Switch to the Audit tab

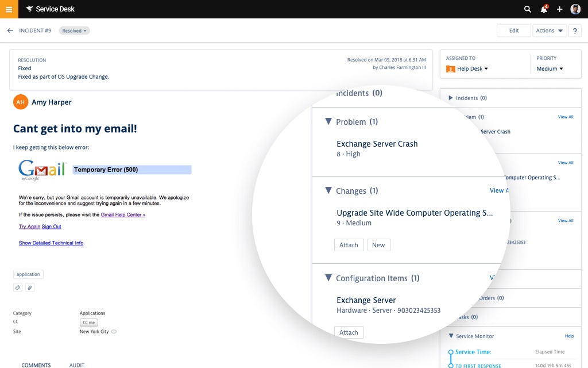77,365
